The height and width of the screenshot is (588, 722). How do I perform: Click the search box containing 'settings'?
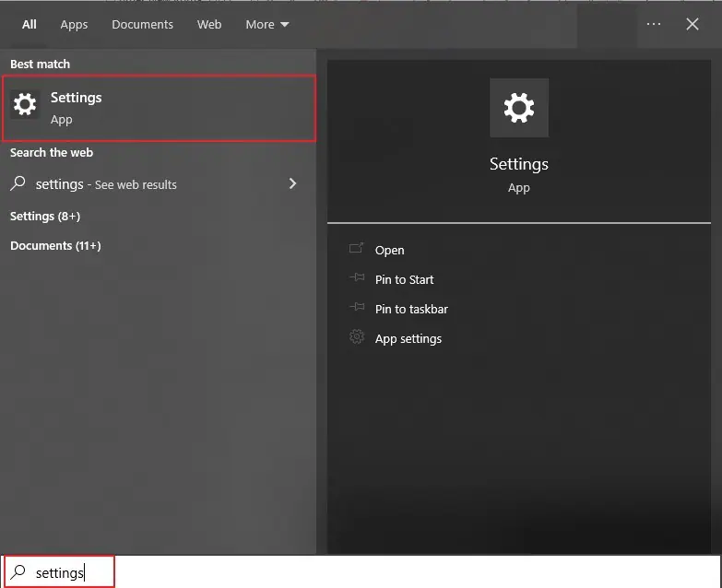click(x=361, y=572)
